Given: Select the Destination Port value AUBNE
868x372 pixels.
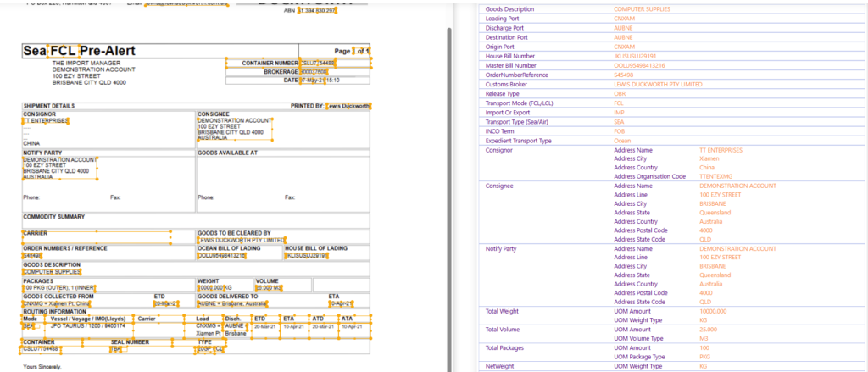Looking at the screenshot, I should pyautogui.click(x=623, y=37).
